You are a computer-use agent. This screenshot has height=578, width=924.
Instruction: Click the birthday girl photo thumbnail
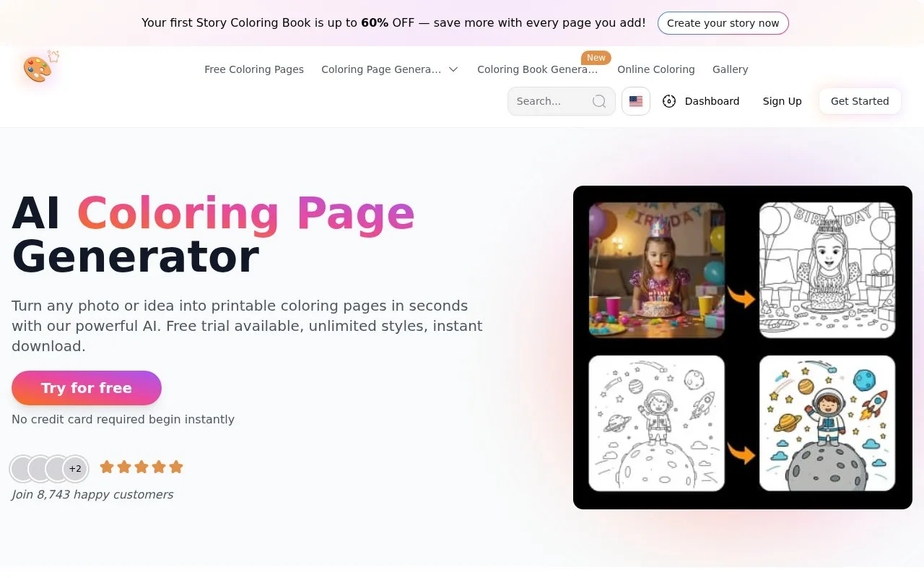[x=657, y=270]
